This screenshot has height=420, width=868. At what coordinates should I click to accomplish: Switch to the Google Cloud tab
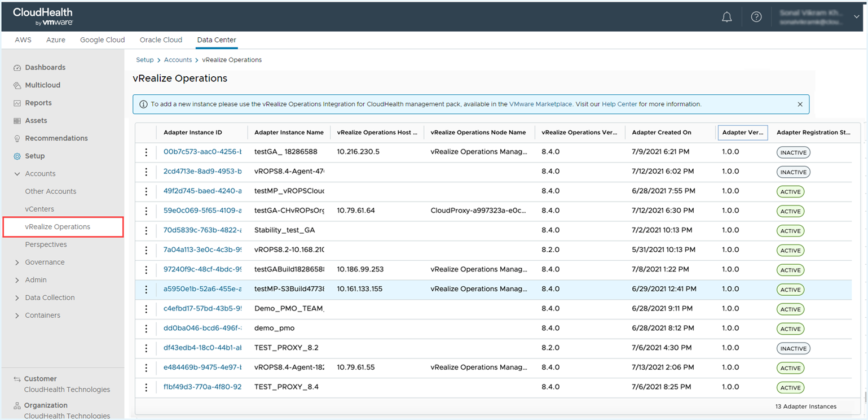tap(103, 40)
